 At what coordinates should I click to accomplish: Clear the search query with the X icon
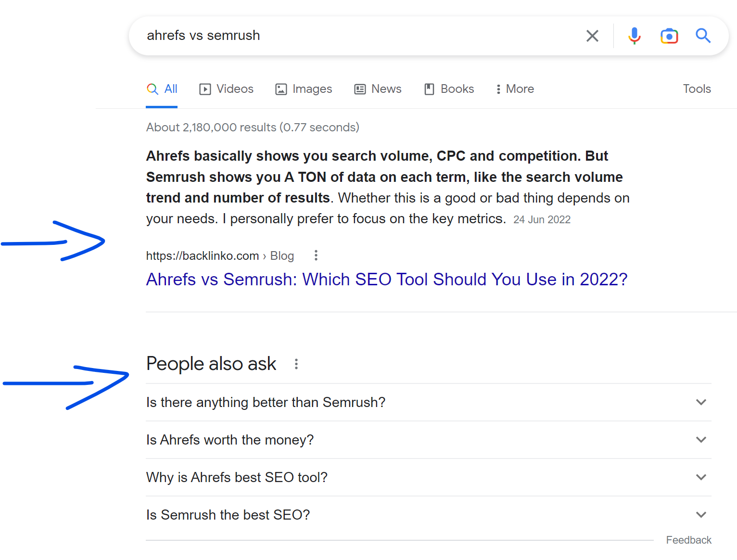pyautogui.click(x=592, y=36)
